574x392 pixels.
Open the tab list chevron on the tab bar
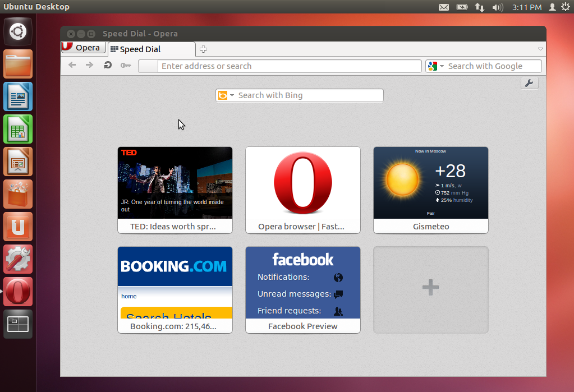(540, 49)
